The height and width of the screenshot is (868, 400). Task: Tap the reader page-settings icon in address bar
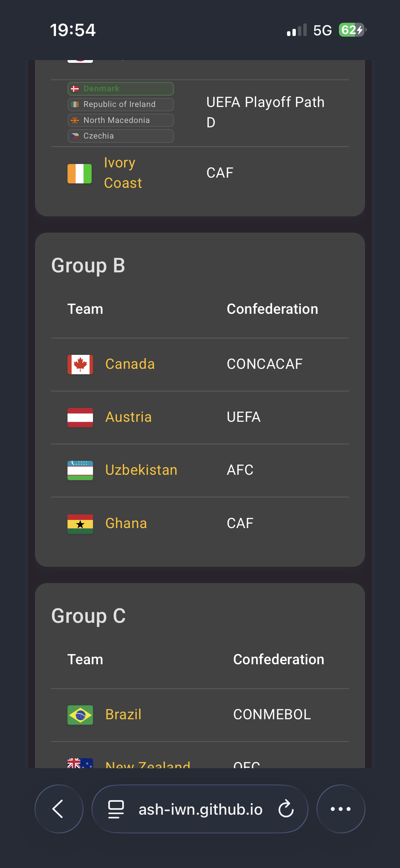pos(116,809)
